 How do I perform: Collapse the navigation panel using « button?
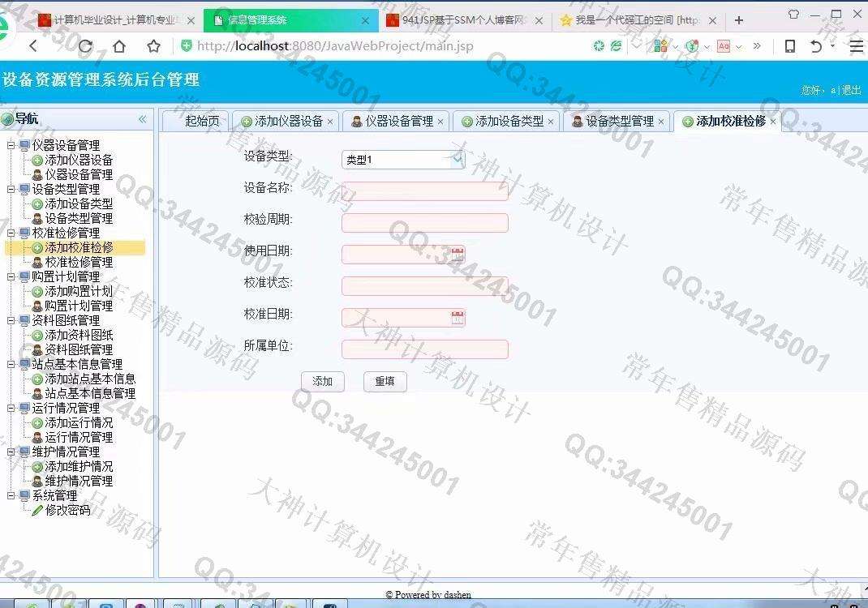(142, 118)
